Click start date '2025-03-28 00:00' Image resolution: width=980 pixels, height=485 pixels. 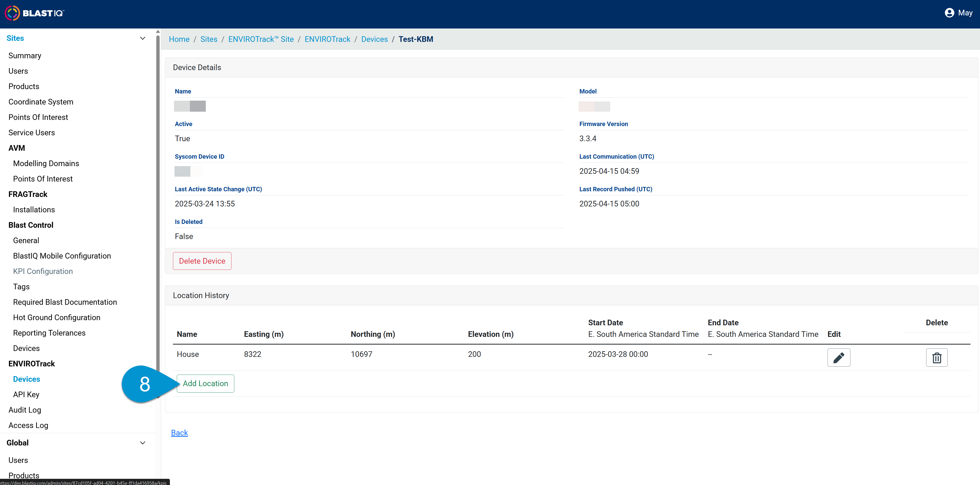point(618,354)
